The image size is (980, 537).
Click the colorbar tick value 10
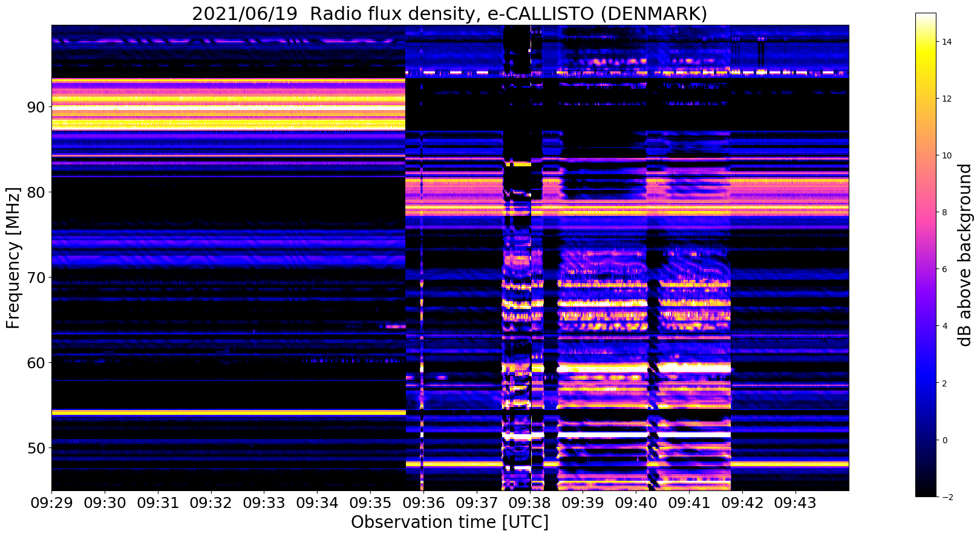tap(947, 155)
